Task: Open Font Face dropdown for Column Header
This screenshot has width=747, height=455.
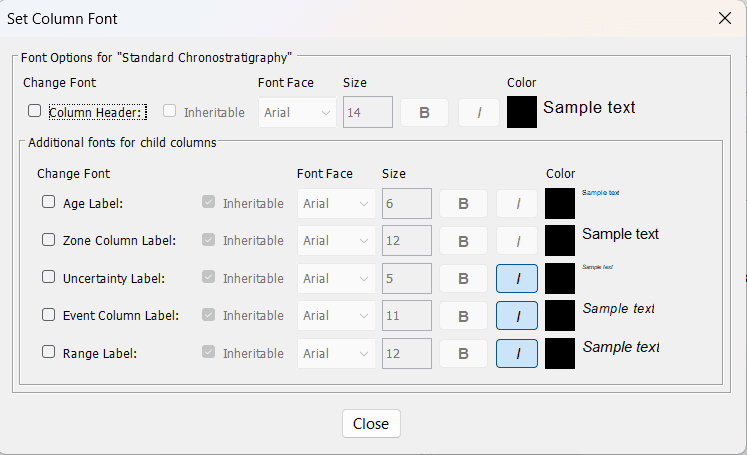Action: tap(297, 113)
